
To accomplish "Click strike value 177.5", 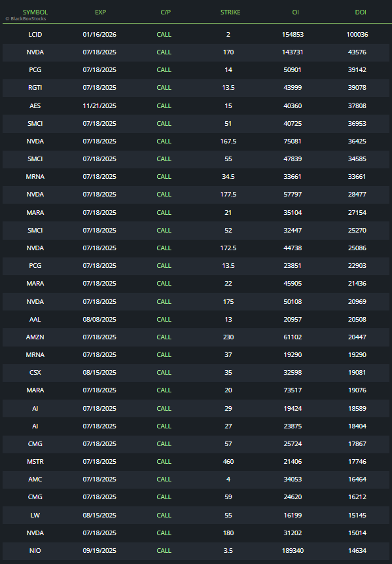I will tap(228, 195).
